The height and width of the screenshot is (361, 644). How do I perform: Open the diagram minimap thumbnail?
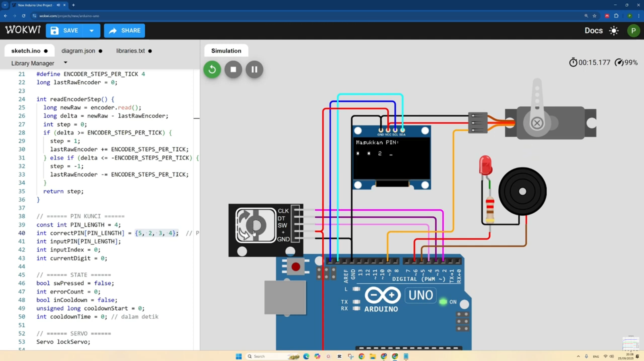tap(630, 344)
